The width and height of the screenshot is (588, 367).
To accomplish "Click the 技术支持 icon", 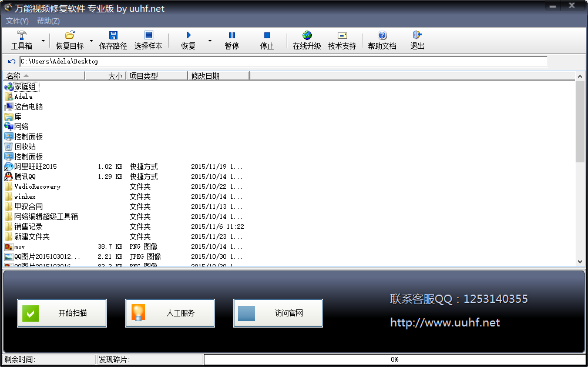I will coord(342,36).
